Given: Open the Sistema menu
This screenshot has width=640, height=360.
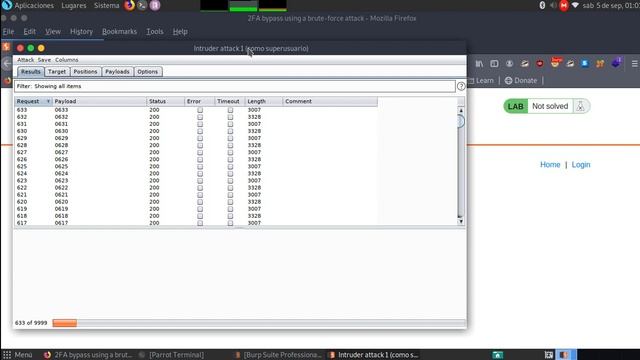Looking at the screenshot, I should (106, 5).
